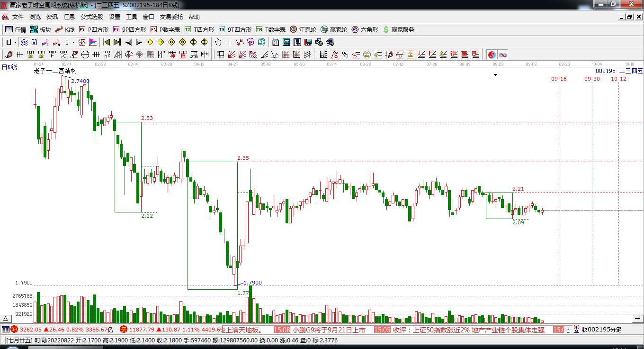This screenshot has width=644, height=349.
Task: Click the small black triangle marker
Action: [x=496, y=75]
